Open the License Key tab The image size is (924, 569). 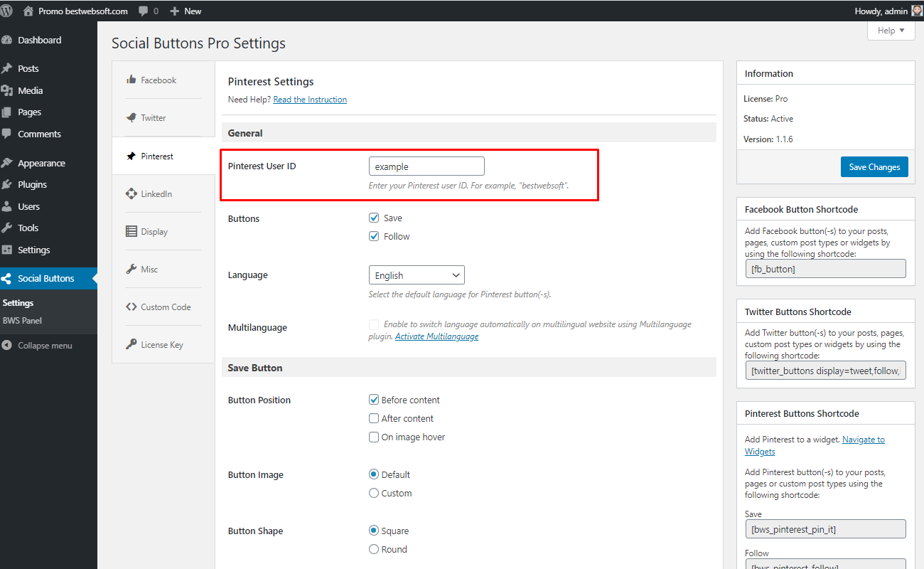[x=163, y=344]
